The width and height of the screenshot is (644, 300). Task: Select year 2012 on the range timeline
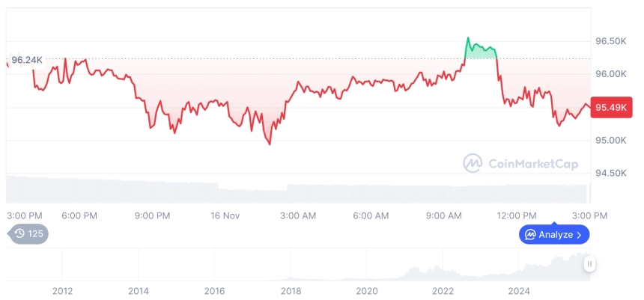click(62, 291)
